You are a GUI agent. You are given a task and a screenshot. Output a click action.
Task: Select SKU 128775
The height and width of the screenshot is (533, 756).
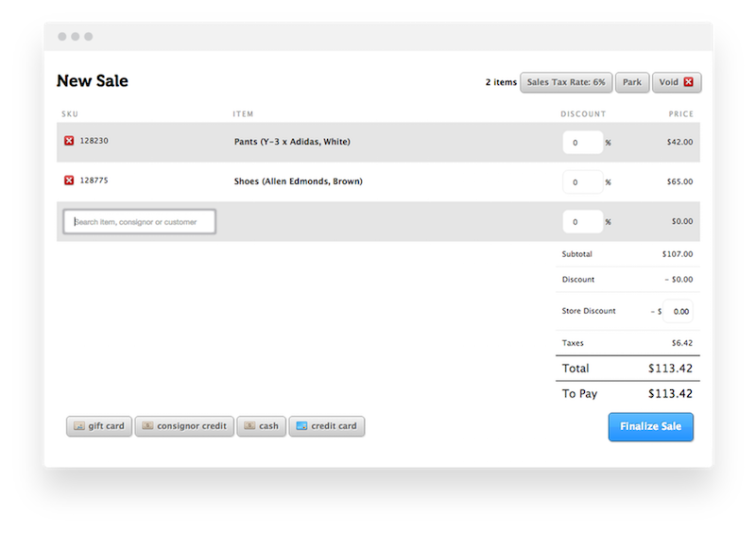[94, 181]
